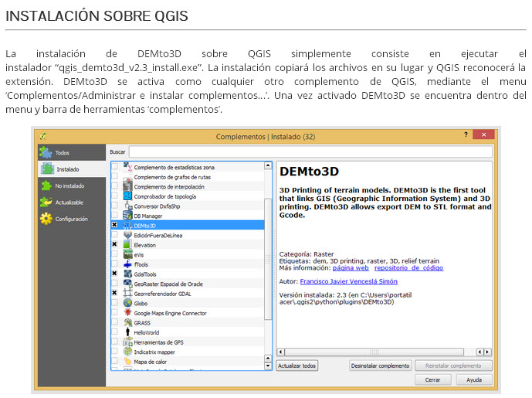532x398 pixels.
Task: Select the Herramientas de GPS row
Action: [188, 342]
